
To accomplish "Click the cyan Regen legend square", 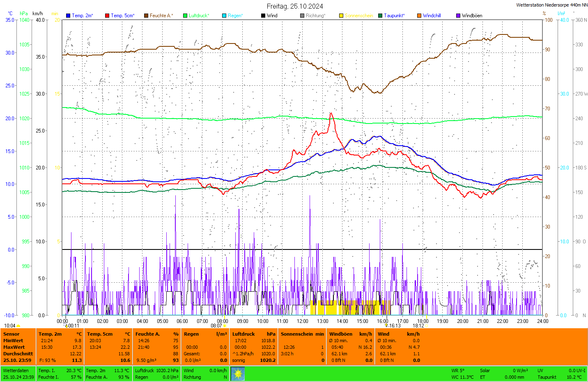I will (224, 16).
